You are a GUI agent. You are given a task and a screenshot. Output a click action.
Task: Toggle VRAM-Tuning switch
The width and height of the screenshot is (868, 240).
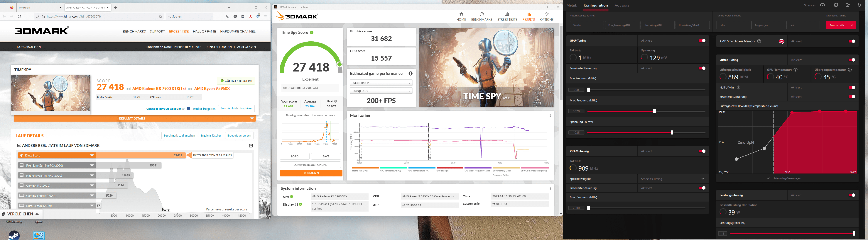(x=702, y=151)
